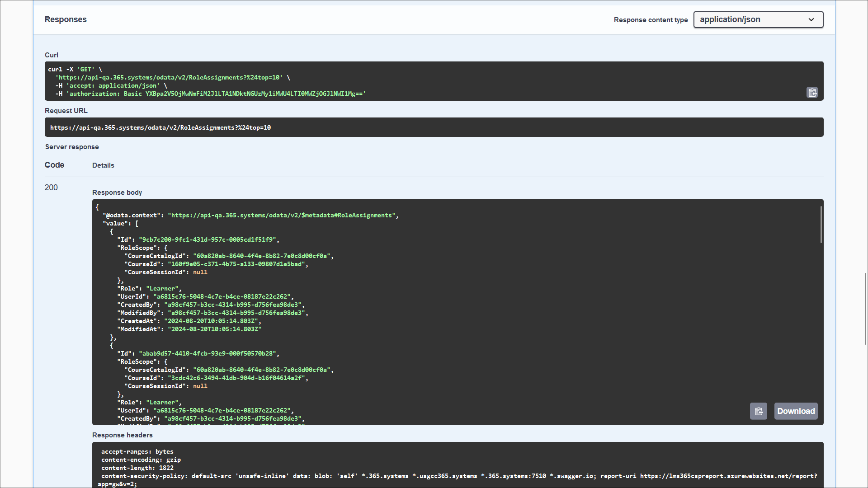Click the Server response heading
Viewport: 868px width, 488px height.
tap(72, 147)
